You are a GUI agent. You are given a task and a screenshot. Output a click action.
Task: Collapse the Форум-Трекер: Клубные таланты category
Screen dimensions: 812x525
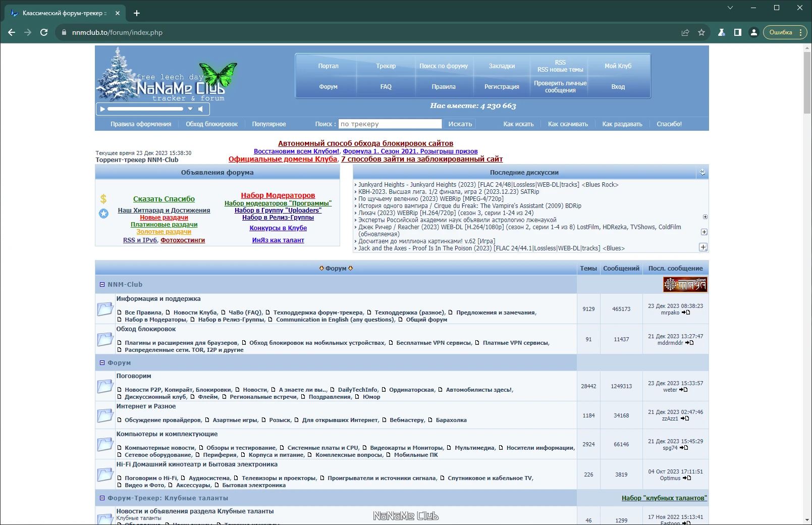click(102, 498)
